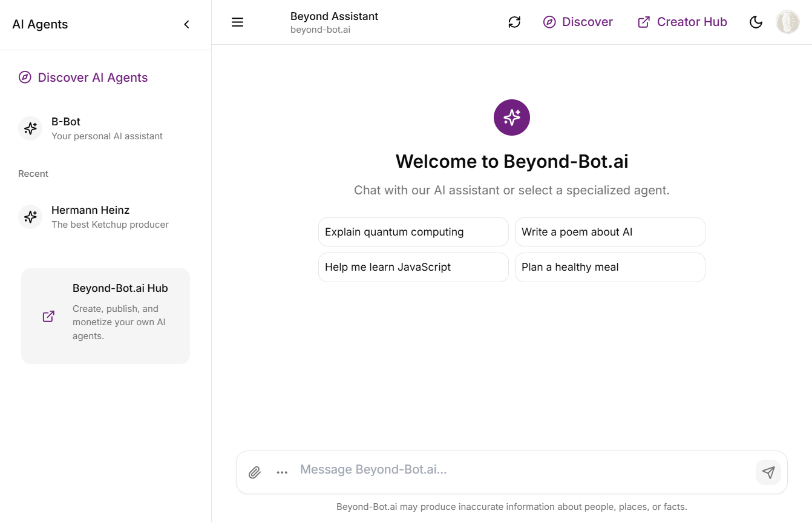Collapse the AI Agents sidebar with the chevron
The height and width of the screenshot is (522, 812).
pos(186,24)
